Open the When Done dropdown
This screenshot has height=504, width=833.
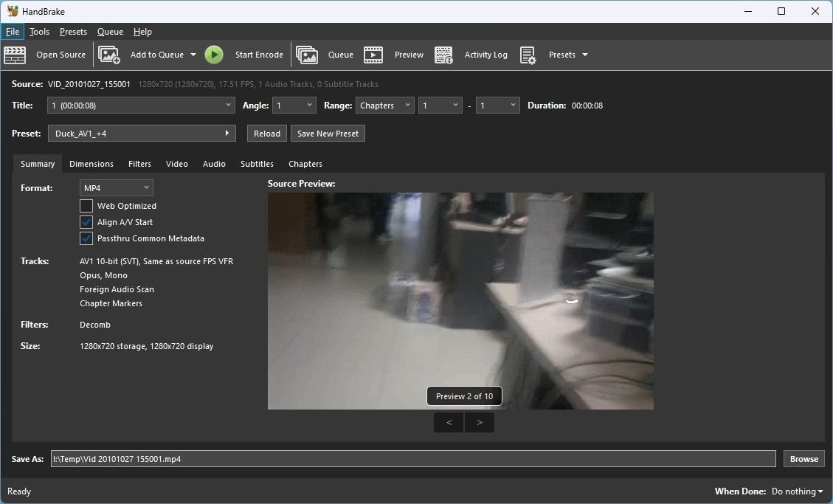(797, 491)
